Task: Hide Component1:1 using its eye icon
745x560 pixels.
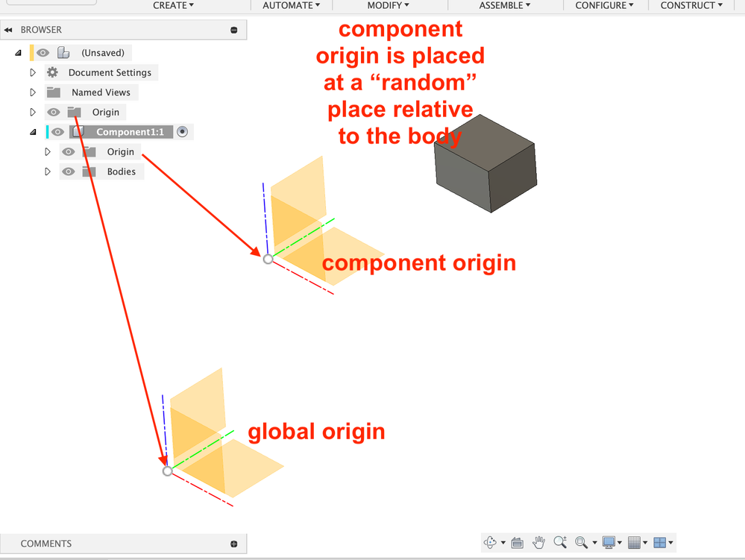Action: tap(57, 131)
